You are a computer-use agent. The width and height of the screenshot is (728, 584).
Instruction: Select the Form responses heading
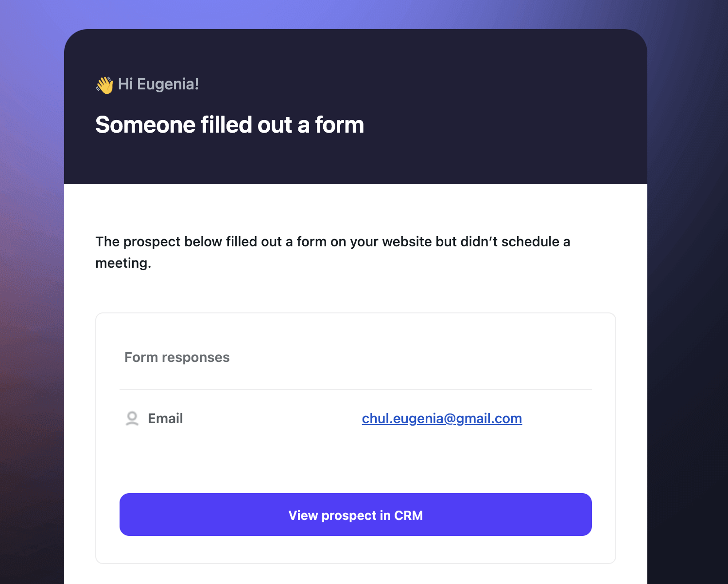click(x=177, y=358)
